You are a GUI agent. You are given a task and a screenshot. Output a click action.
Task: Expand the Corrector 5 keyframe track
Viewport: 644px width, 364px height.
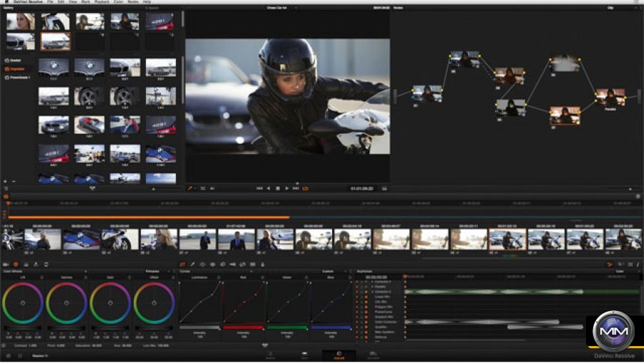pos(372,292)
